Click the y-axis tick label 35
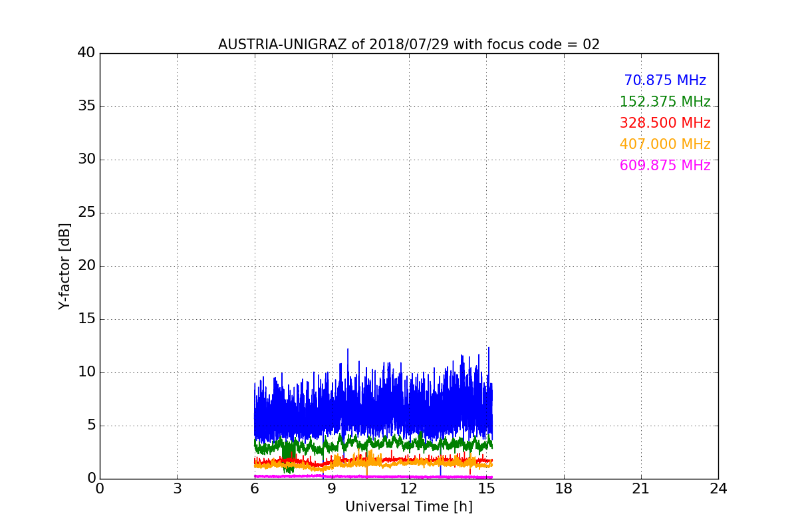 [x=86, y=106]
